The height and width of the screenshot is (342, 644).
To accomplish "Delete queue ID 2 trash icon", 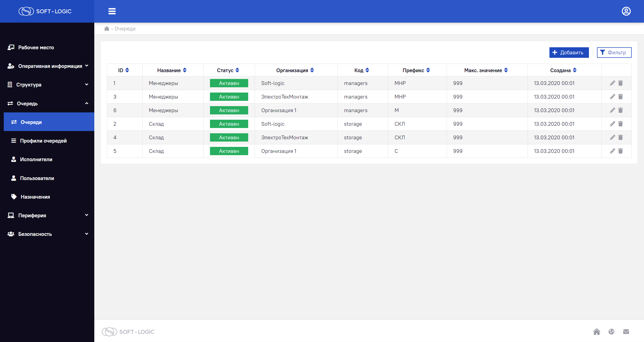I will pos(621,124).
